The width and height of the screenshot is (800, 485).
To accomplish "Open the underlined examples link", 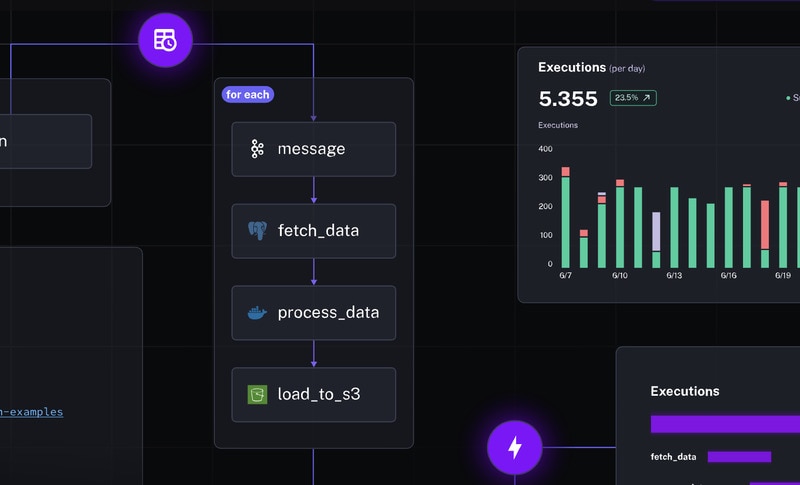I will point(32,412).
